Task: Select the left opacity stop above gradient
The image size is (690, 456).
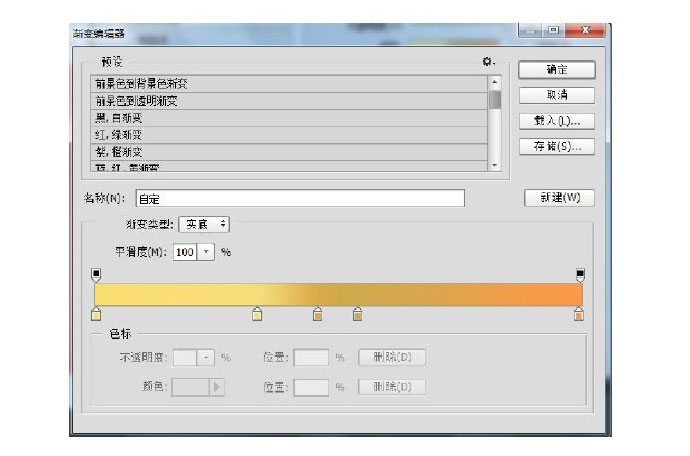Action: (x=96, y=275)
